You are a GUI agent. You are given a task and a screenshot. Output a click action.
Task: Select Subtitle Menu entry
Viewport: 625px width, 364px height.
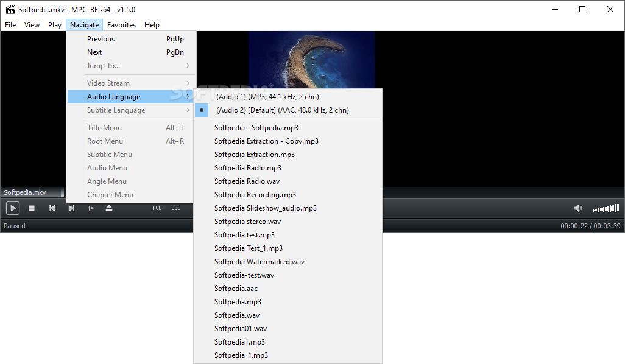[x=132, y=155]
